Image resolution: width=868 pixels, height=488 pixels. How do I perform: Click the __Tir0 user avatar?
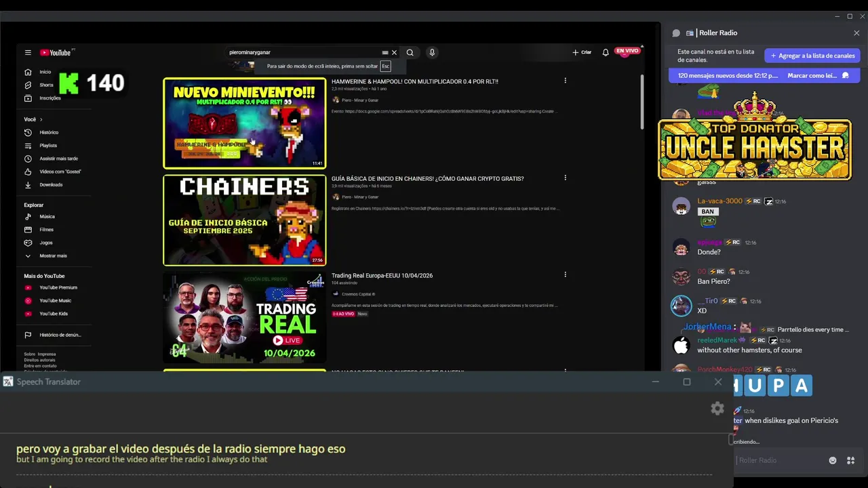681,306
